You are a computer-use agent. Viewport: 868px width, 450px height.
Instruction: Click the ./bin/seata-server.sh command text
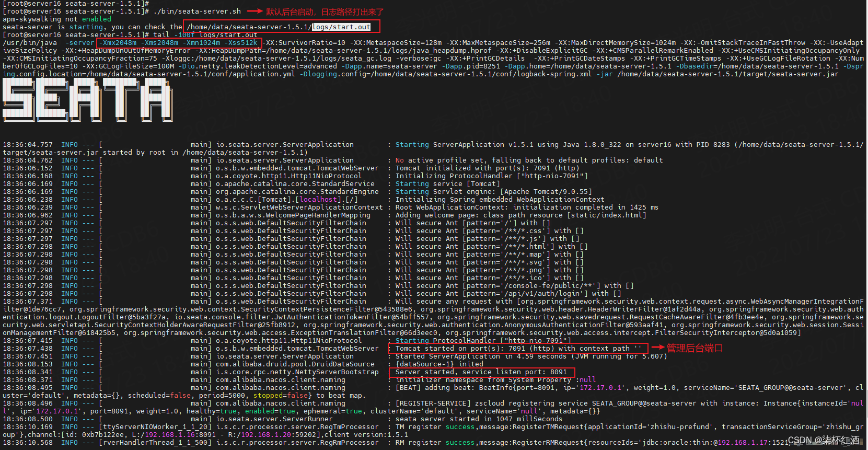(x=198, y=11)
